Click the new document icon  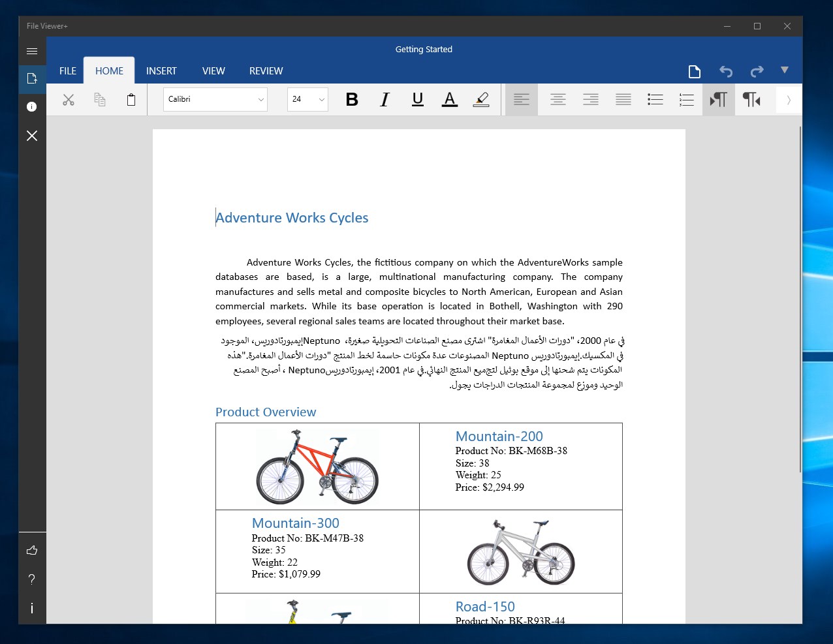pos(695,71)
